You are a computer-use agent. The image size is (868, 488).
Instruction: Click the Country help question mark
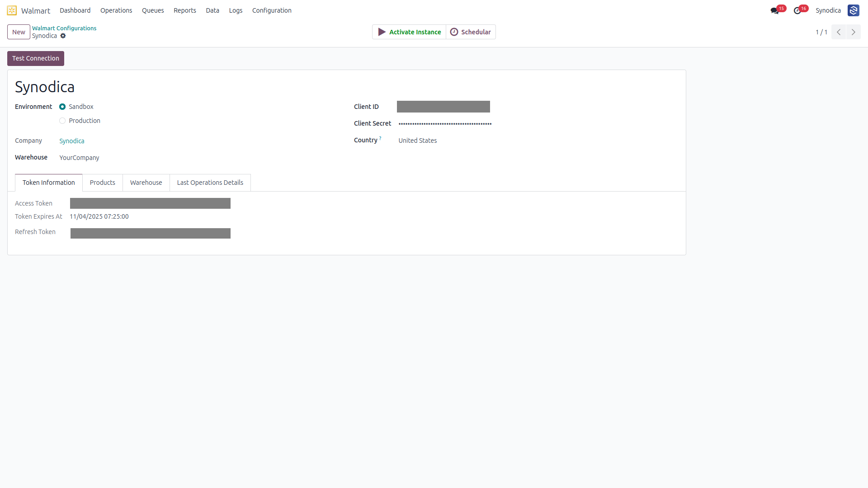[x=380, y=138]
